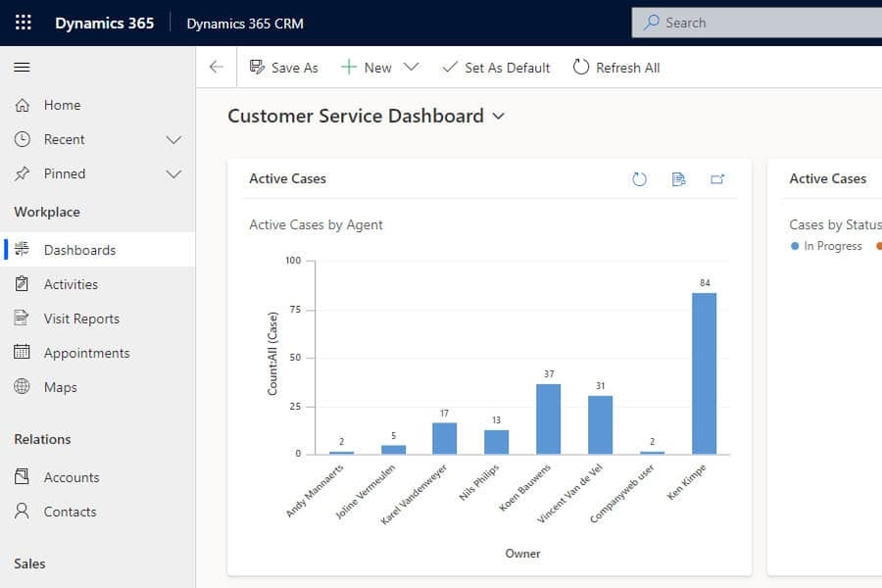The image size is (882, 588).
Task: Open the Customer Service Dashboard selector dropdown
Action: [x=499, y=117]
